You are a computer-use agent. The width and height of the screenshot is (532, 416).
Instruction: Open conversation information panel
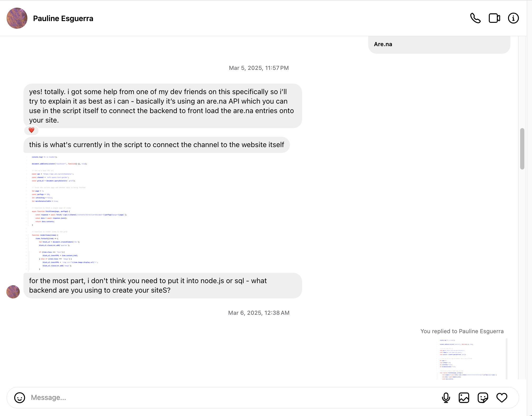(513, 18)
